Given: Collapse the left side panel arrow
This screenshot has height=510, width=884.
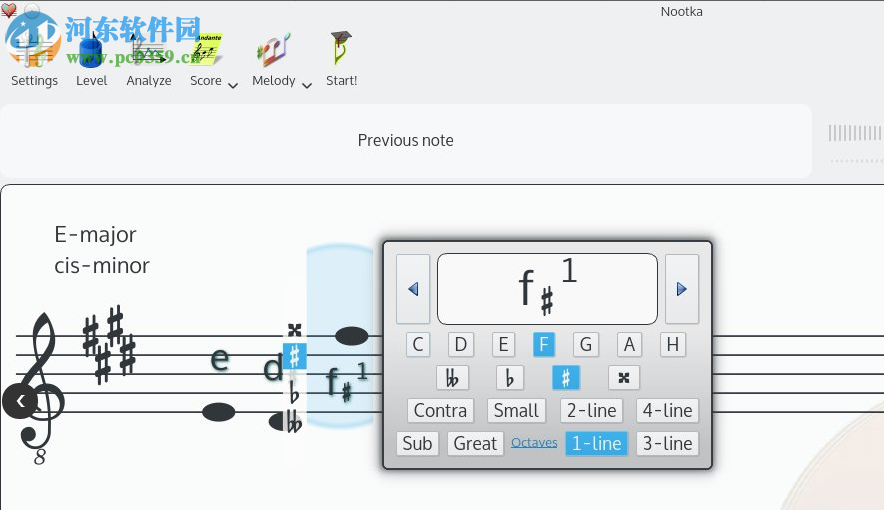Looking at the screenshot, I should (x=20, y=401).
